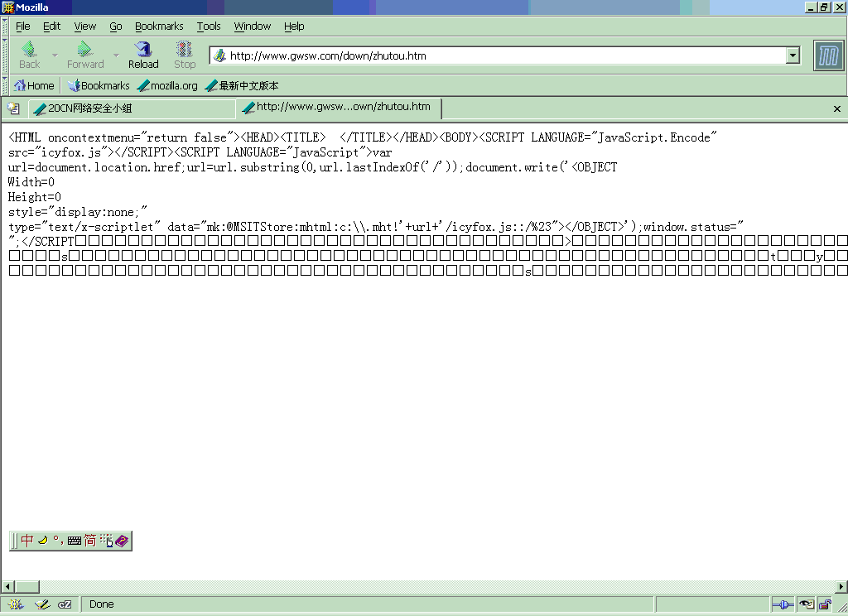Click the security padlock icon in status bar
The height and width of the screenshot is (616, 848).
tap(825, 604)
